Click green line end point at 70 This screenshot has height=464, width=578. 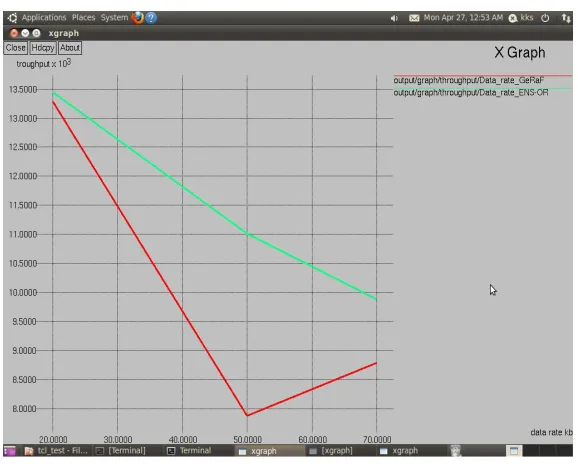click(376, 299)
